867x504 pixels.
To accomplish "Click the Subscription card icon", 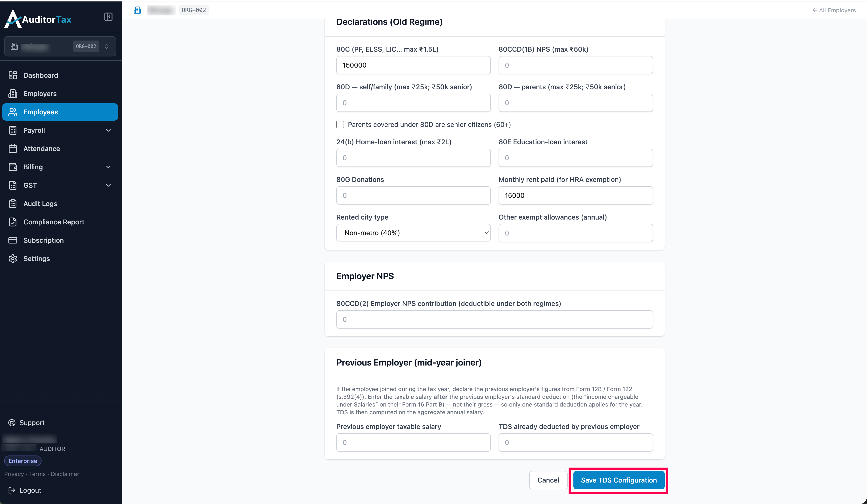I will tap(13, 240).
